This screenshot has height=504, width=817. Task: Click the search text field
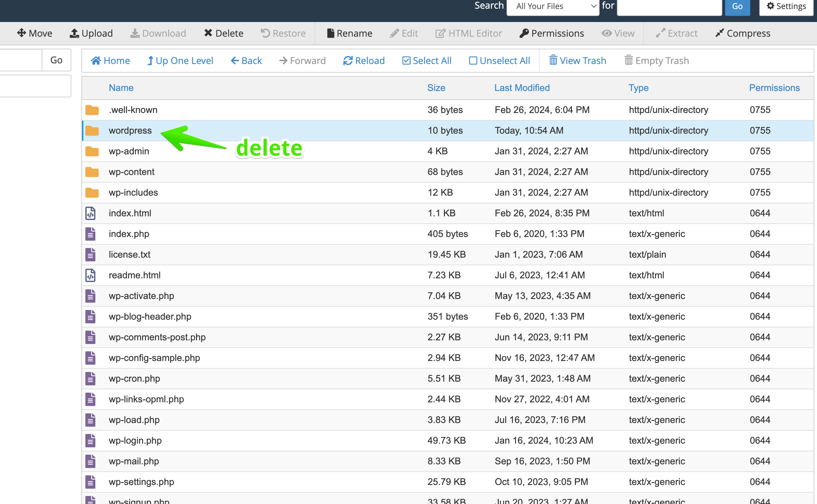[x=669, y=6]
